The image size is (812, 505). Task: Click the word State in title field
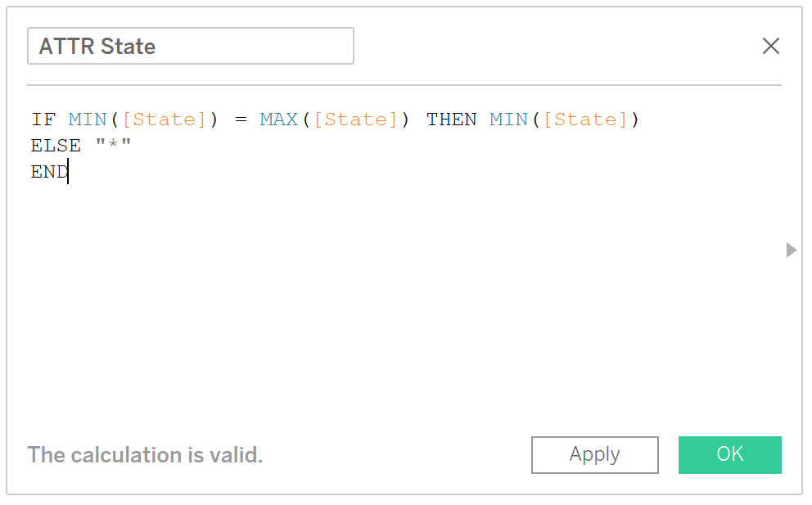coord(128,46)
